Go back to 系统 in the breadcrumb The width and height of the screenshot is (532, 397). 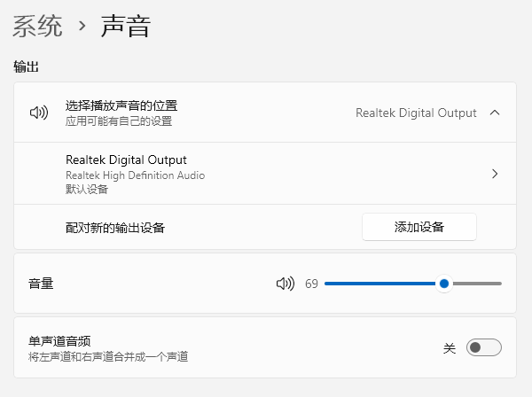[37, 26]
